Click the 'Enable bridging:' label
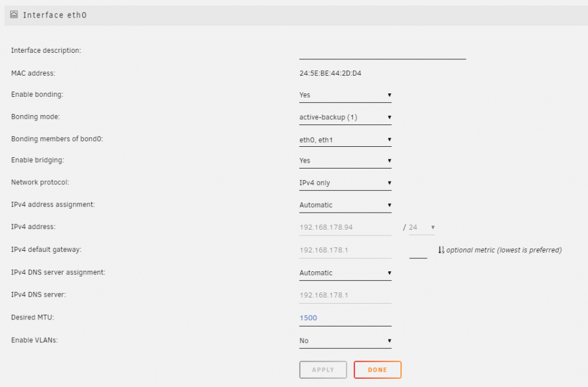This screenshot has width=588, height=387. (38, 160)
